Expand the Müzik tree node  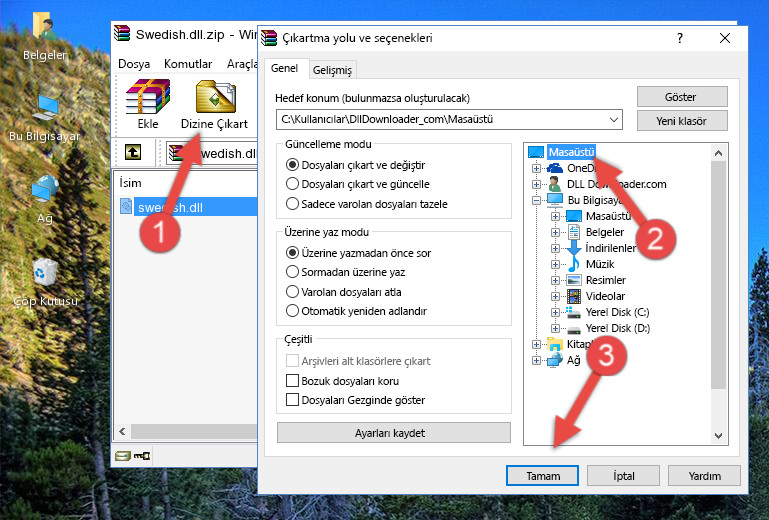[x=555, y=264]
